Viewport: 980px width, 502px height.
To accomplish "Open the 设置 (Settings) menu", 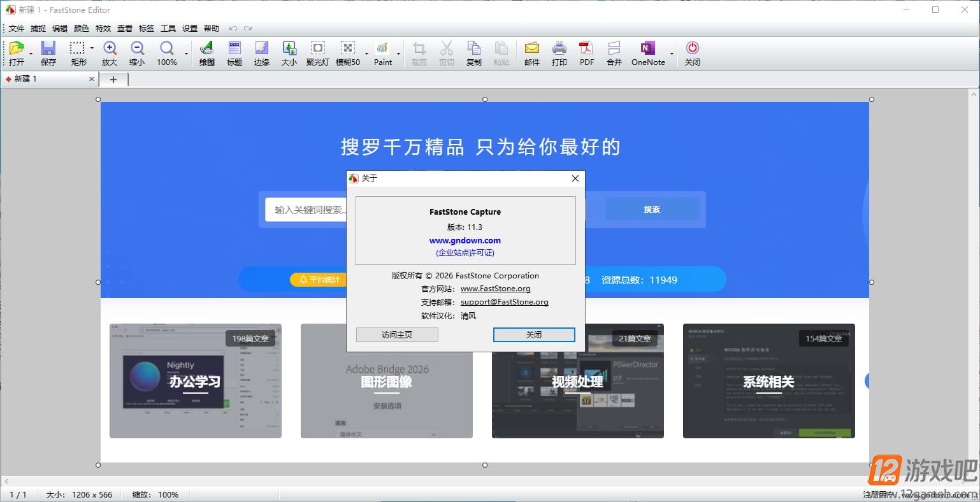I will point(190,28).
